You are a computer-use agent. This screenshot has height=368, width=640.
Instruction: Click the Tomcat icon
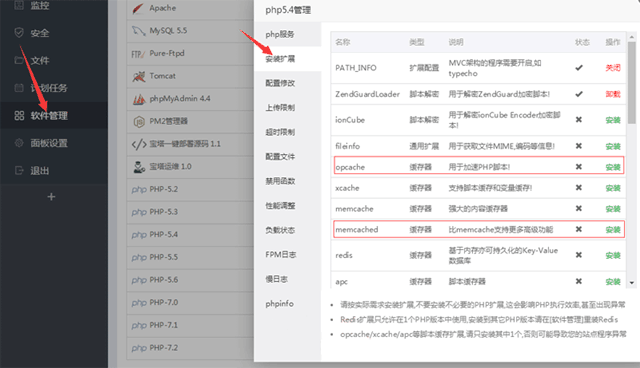coord(139,76)
